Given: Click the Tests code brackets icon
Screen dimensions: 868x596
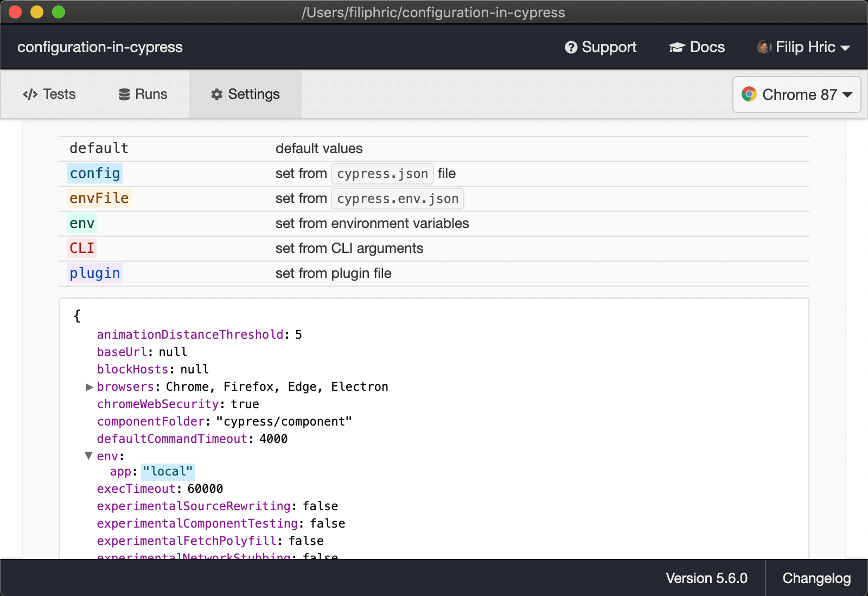Looking at the screenshot, I should [x=30, y=94].
